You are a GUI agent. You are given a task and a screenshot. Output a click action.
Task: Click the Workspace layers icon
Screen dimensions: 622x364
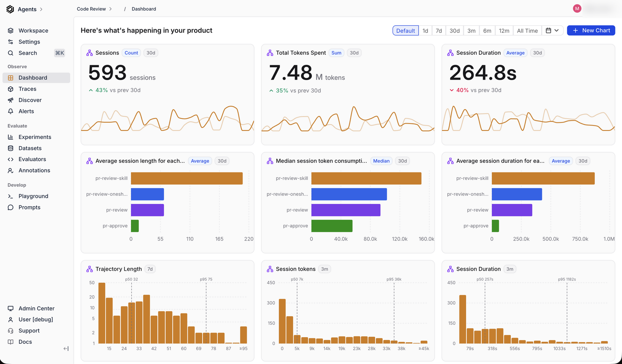click(x=10, y=31)
